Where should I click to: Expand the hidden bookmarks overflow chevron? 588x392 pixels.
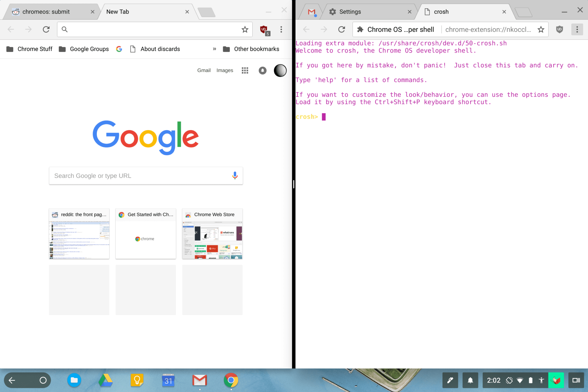[214, 49]
